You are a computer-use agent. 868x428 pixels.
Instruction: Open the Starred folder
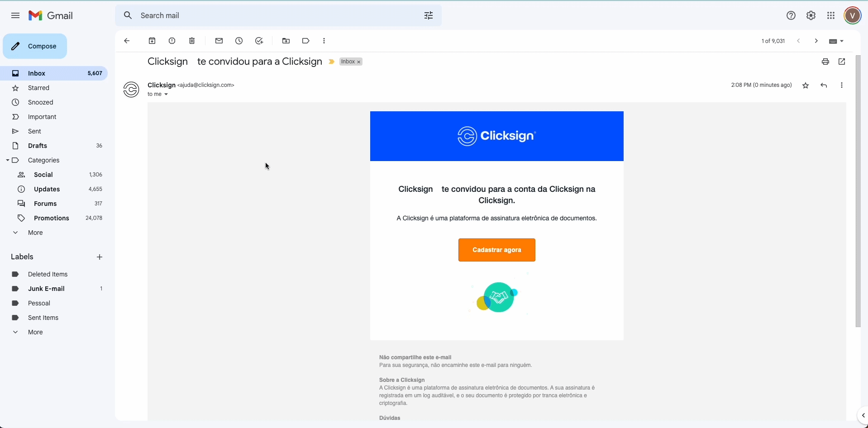pos(54,88)
